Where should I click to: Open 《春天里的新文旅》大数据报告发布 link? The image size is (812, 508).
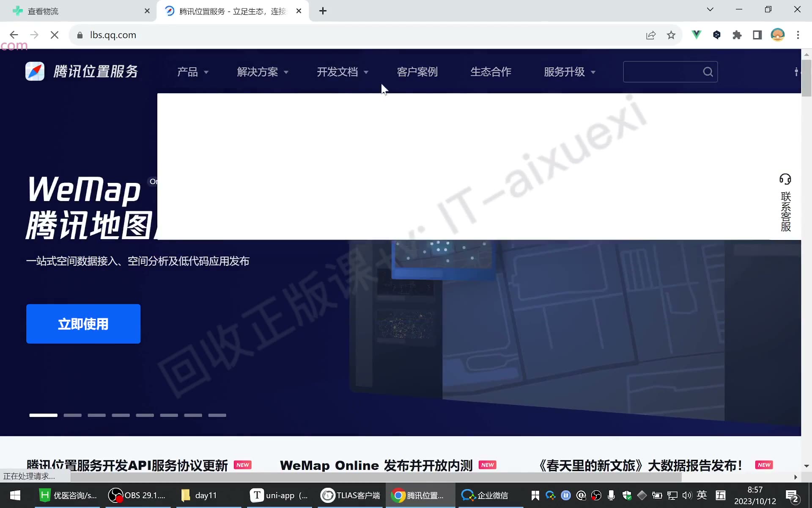[x=639, y=465]
